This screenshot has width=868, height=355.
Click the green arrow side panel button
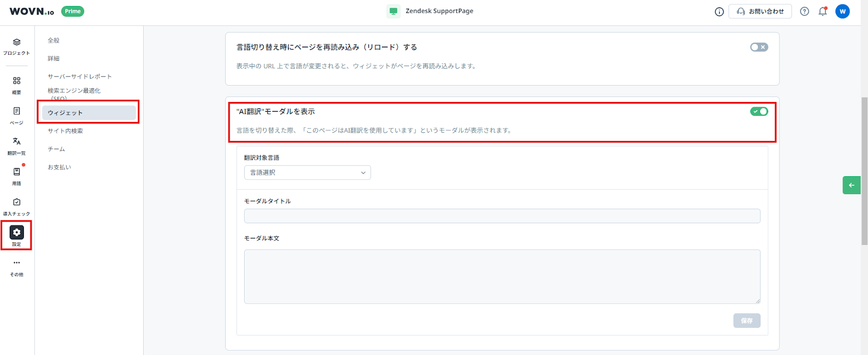tap(851, 185)
